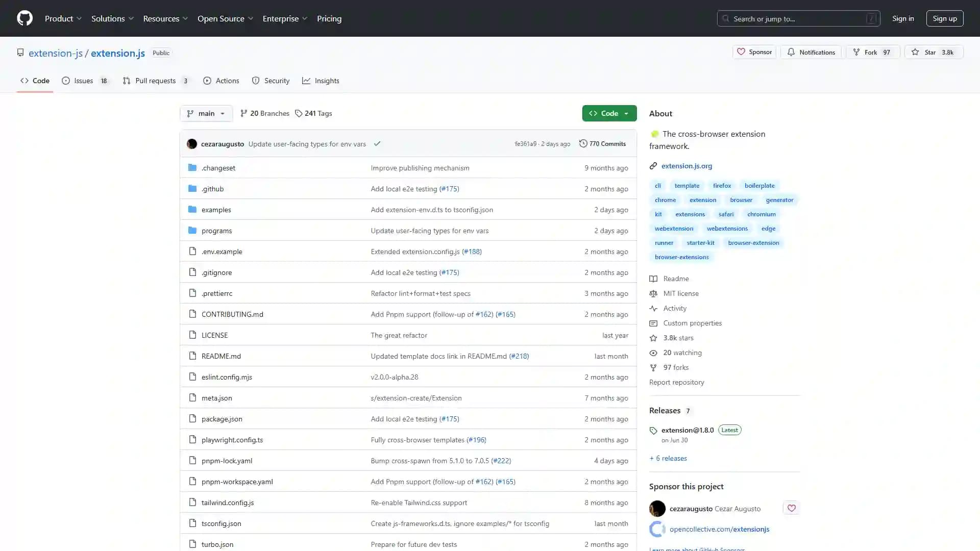
Task: Open the + 6 releases link
Action: [x=668, y=458]
